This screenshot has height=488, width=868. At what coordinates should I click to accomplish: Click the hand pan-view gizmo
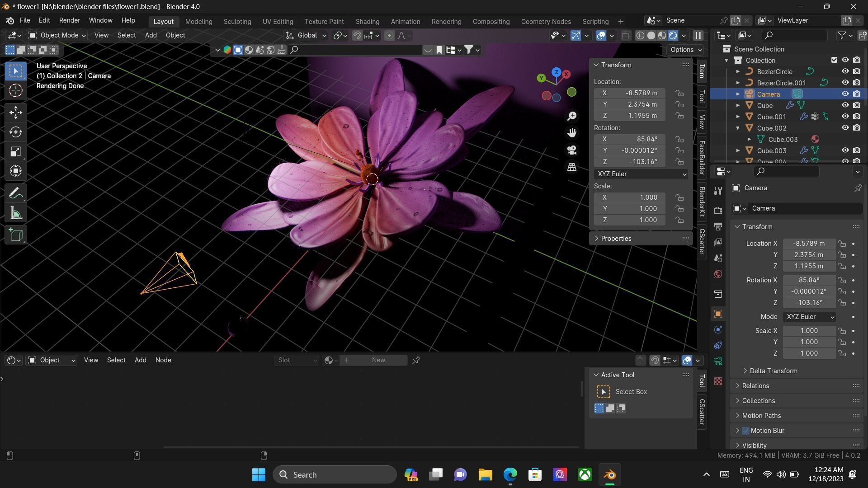tap(572, 133)
